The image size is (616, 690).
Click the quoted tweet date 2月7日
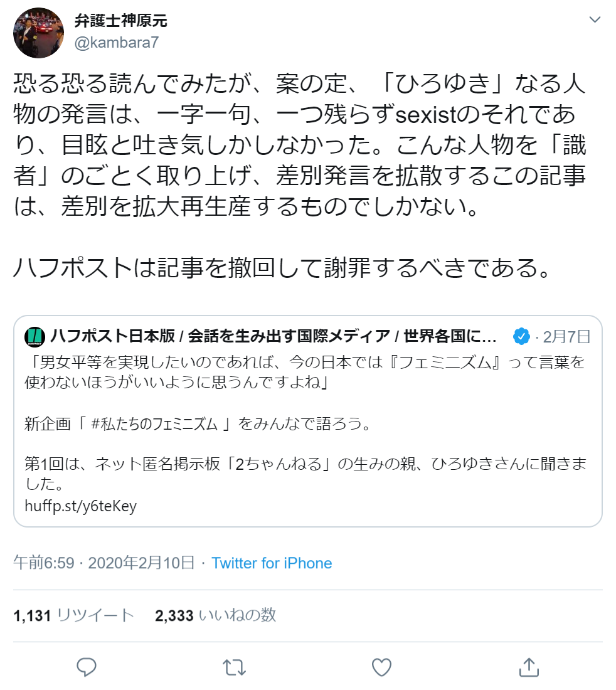(x=566, y=337)
